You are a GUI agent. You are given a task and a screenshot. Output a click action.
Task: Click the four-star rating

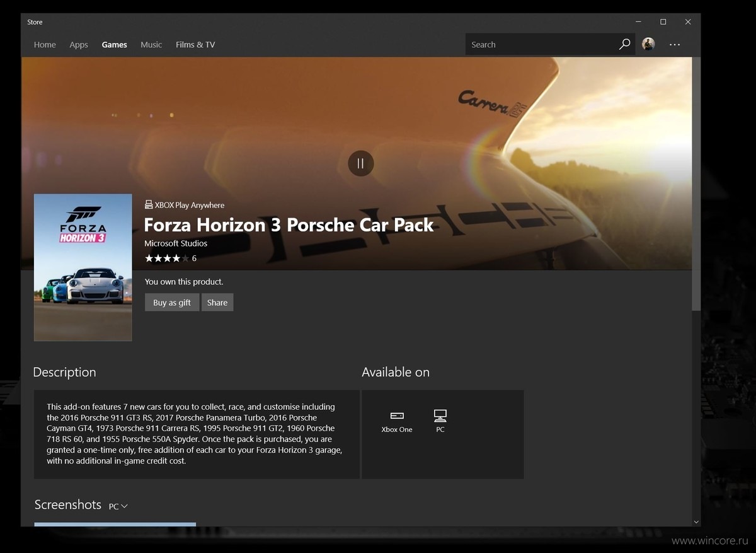[166, 258]
